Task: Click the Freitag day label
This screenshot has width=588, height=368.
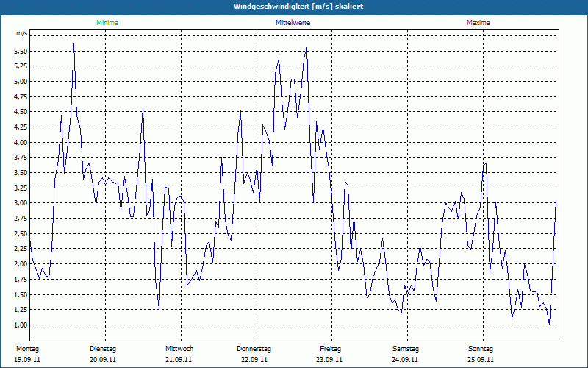Action: click(x=330, y=349)
